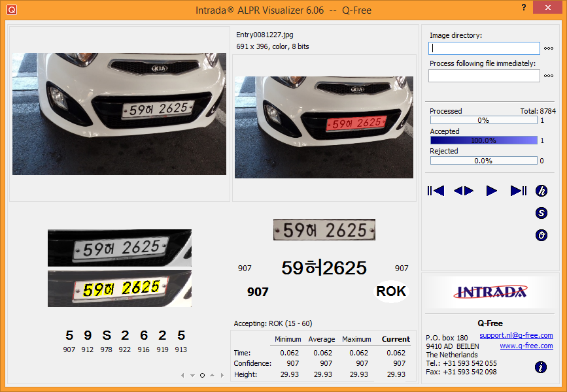567x392 pixels.
Task: Click the '9410 AD BEILEN' address line
Action: (453, 346)
